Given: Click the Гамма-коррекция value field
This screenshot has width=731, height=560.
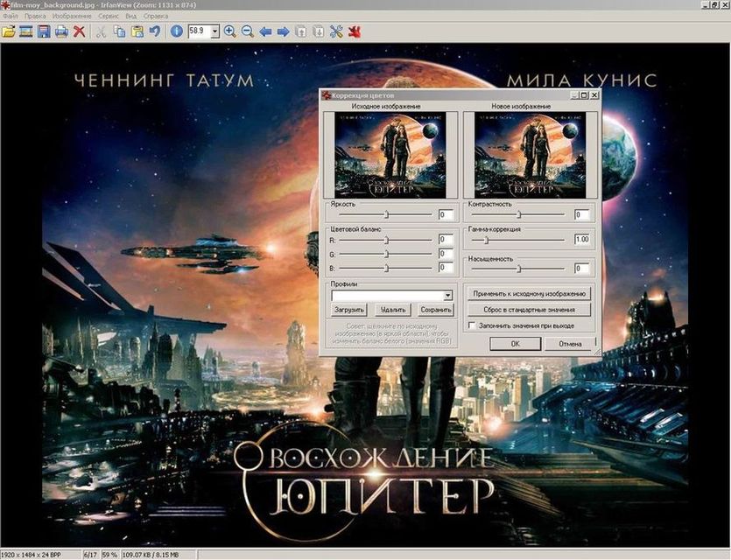Looking at the screenshot, I should coord(581,239).
